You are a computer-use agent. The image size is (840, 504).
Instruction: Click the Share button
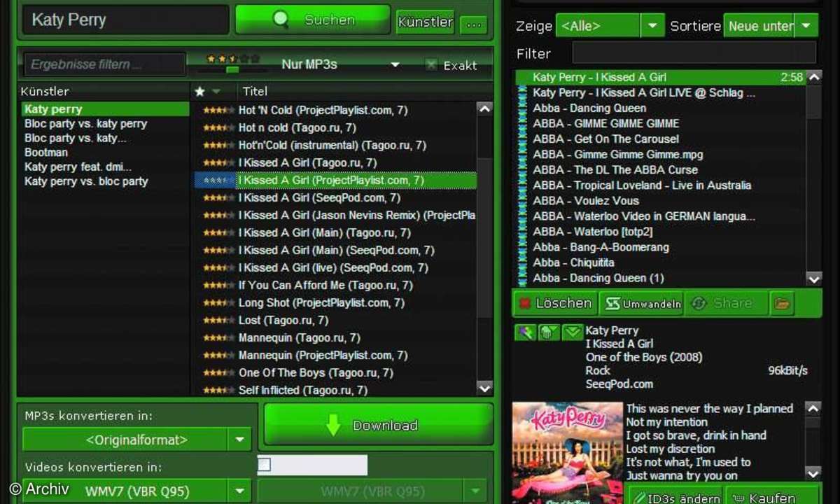click(x=725, y=303)
